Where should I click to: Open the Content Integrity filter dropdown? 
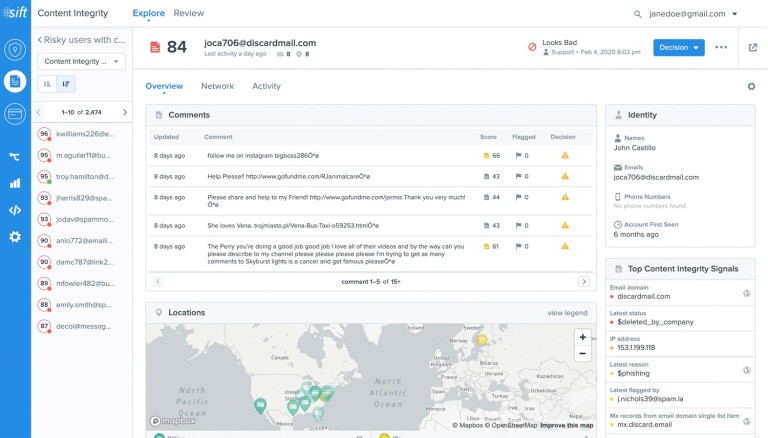tap(81, 61)
